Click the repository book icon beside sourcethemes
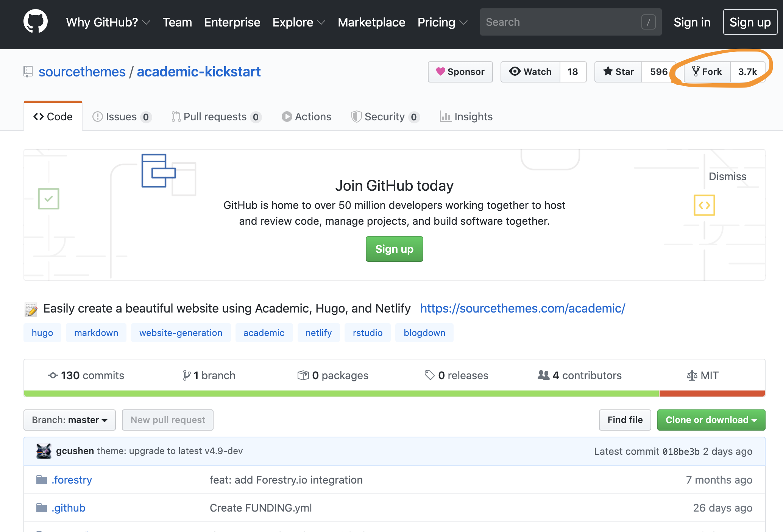Image resolution: width=783 pixels, height=532 pixels. point(28,72)
